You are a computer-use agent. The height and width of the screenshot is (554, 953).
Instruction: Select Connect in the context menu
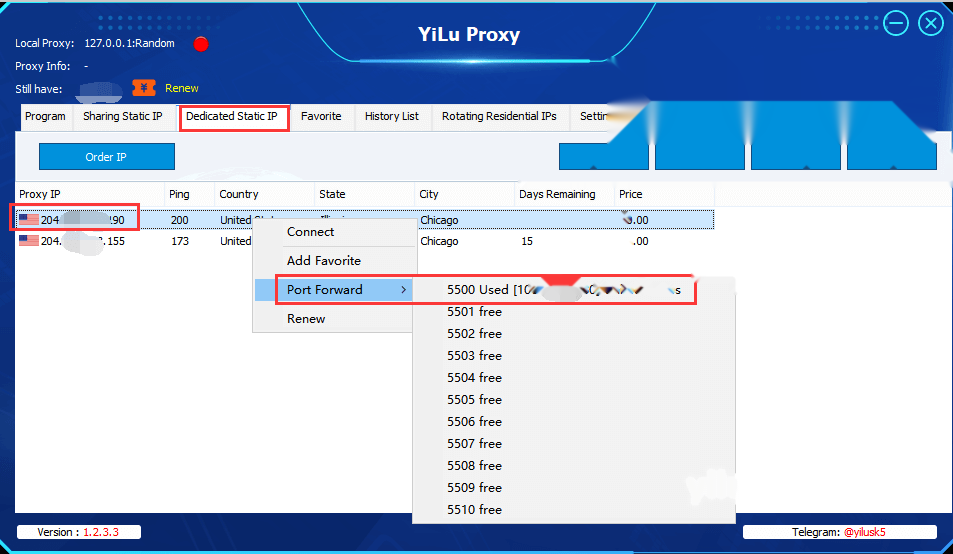311,232
